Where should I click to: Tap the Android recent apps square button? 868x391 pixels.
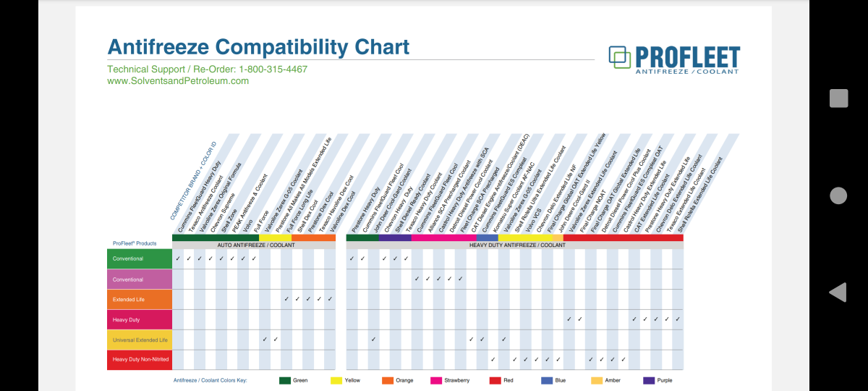click(x=838, y=98)
